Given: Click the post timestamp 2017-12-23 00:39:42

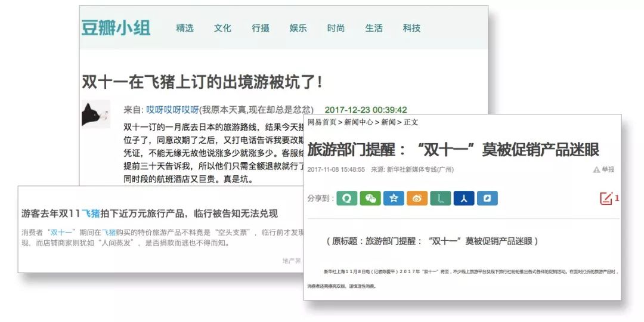Looking at the screenshot, I should (366, 110).
